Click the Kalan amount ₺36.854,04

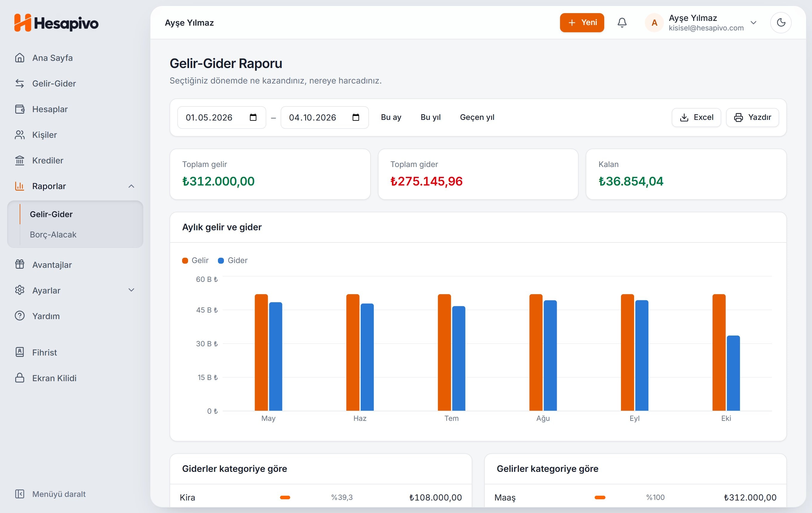pos(630,181)
